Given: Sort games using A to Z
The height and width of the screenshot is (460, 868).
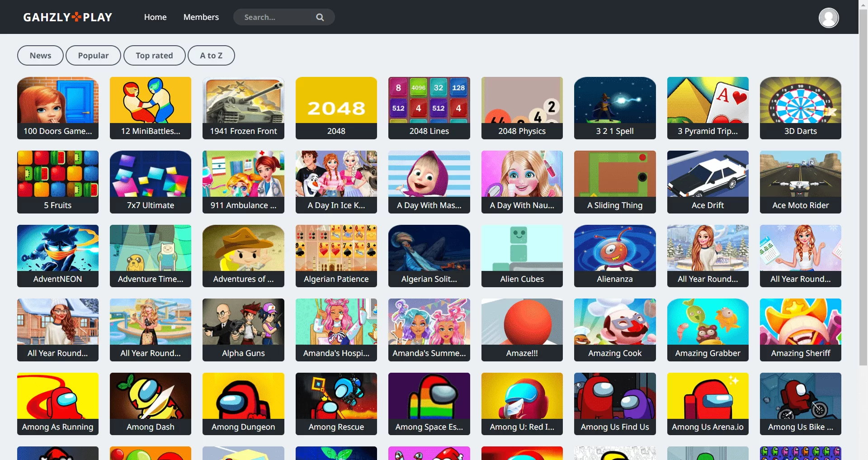Looking at the screenshot, I should point(211,55).
